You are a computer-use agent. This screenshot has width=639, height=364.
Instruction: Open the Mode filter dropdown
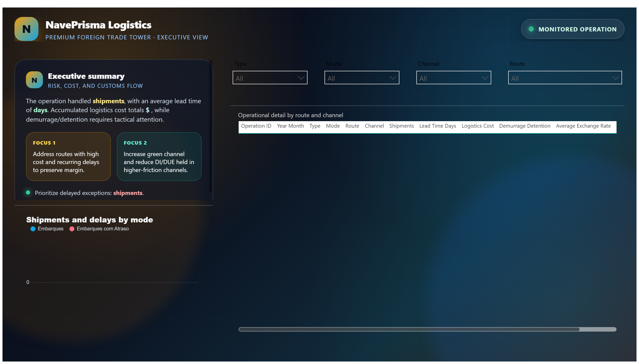[362, 78]
